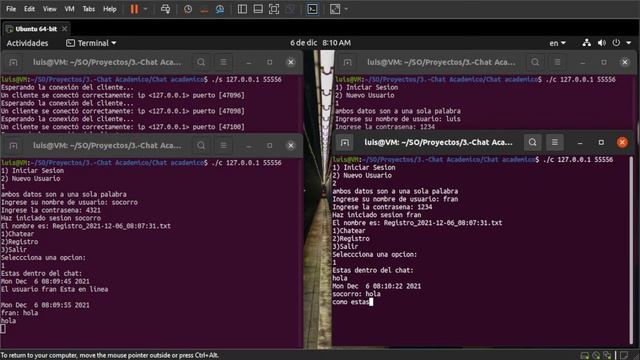Toggle the console view toolbar icon

click(312, 9)
